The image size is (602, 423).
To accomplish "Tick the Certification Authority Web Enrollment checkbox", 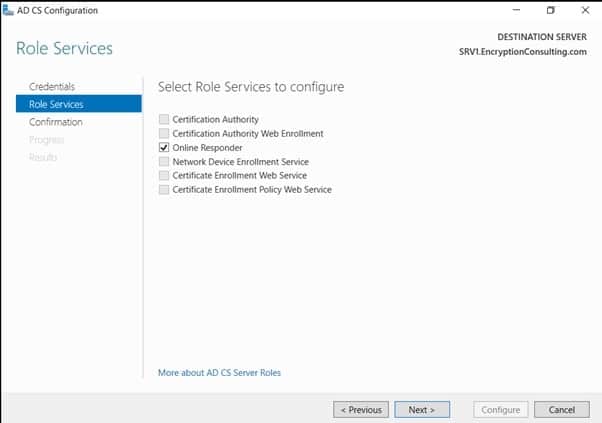I will 164,133.
